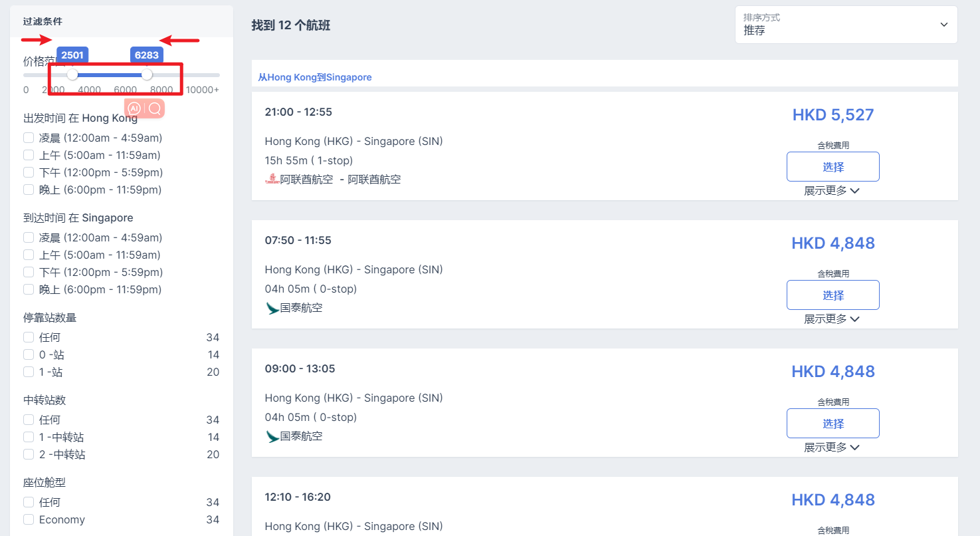
Task: Toggle the 0-站 stops filter checkbox
Action: (29, 354)
